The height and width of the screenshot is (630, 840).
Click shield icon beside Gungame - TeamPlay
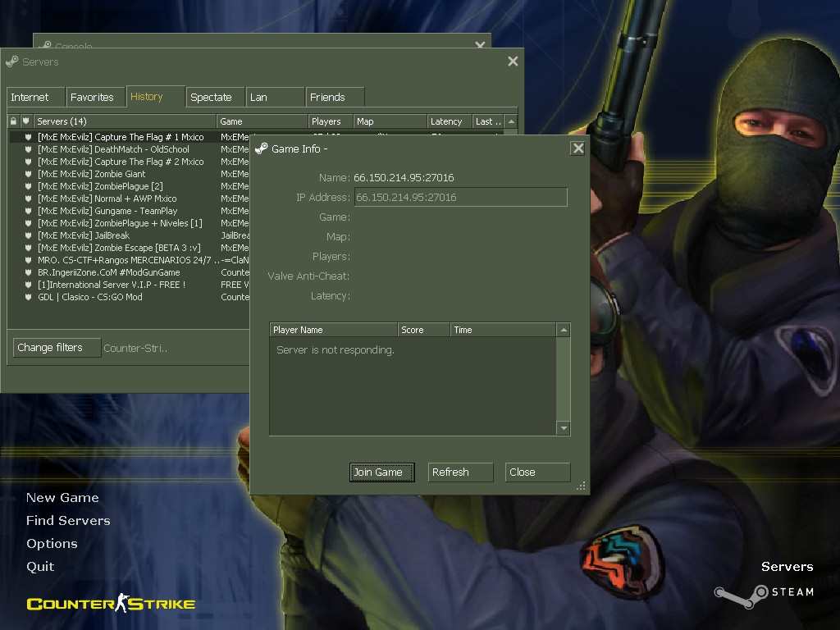point(28,211)
